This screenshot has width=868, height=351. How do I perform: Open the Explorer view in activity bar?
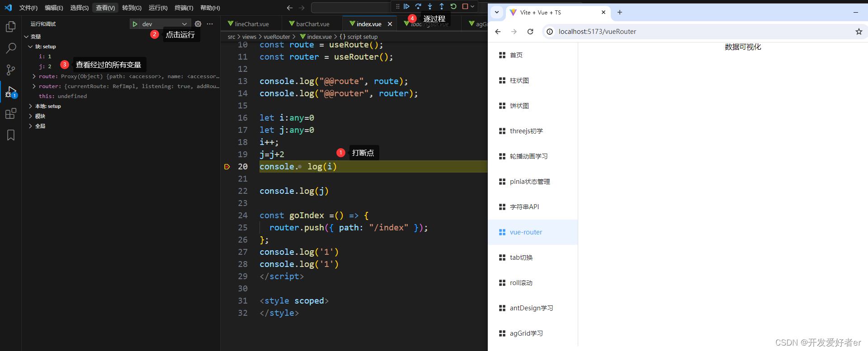pos(11,27)
